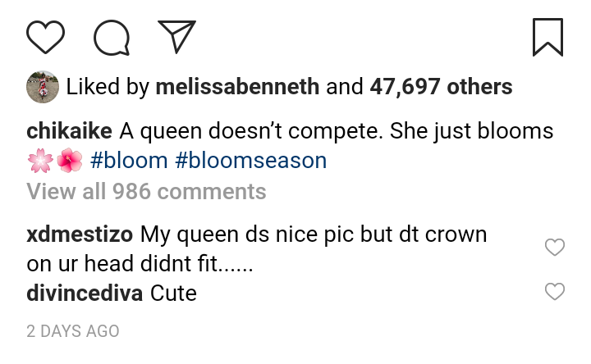Expand View all 986 comments
Screen dimensions: 591x364
point(146,192)
